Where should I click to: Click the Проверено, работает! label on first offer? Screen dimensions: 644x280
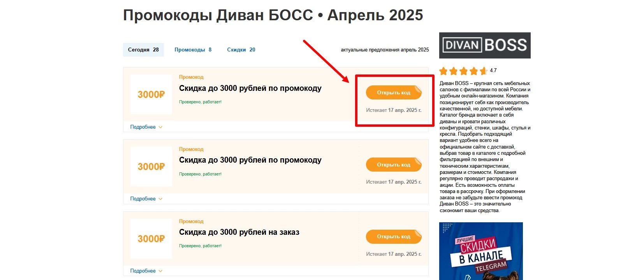click(x=200, y=101)
